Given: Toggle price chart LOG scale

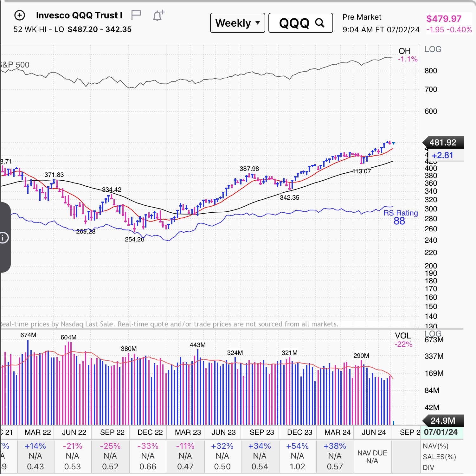Looking at the screenshot, I should (x=433, y=49).
